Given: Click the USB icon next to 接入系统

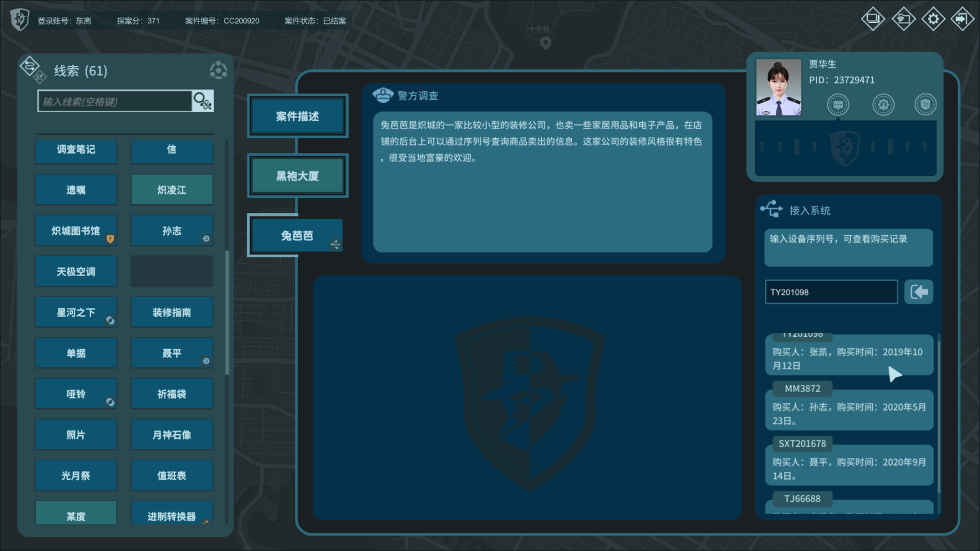Looking at the screenshot, I should click(771, 209).
